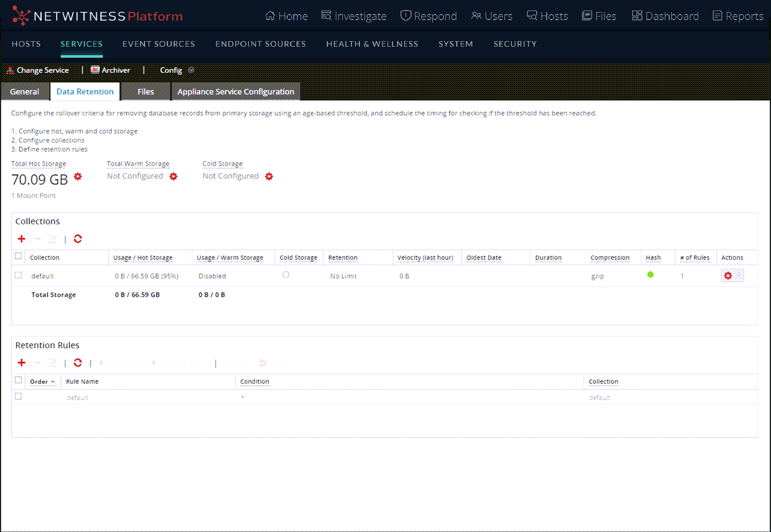Add a new collection with plus icon
Screen dimensions: 771x532
(22, 239)
